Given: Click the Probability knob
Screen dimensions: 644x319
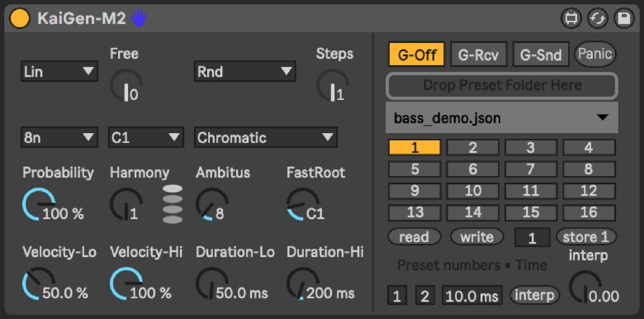Looking at the screenshot, I should pos(39,204).
